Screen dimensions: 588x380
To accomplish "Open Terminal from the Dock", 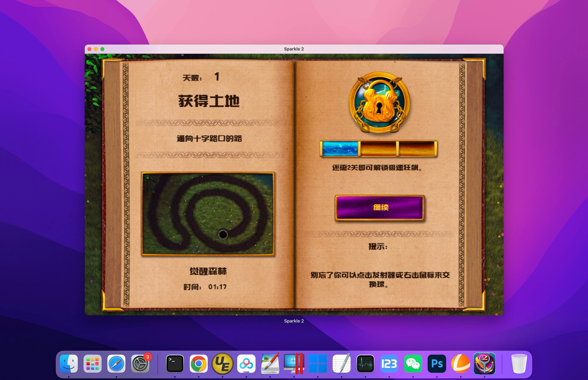I will pos(175,363).
